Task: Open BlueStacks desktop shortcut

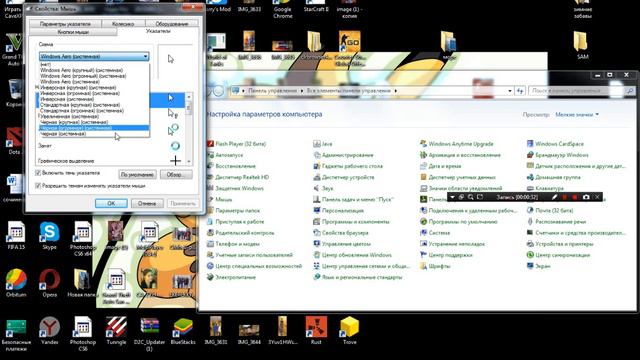Action: [x=182, y=331]
